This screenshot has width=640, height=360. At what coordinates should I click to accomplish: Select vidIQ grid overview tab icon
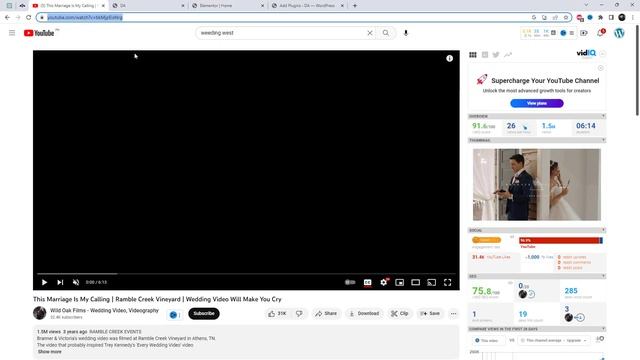tap(473, 55)
